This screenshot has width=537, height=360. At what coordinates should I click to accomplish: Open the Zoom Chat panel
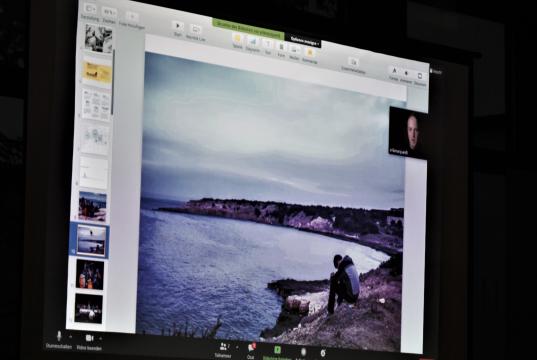[x=251, y=351]
